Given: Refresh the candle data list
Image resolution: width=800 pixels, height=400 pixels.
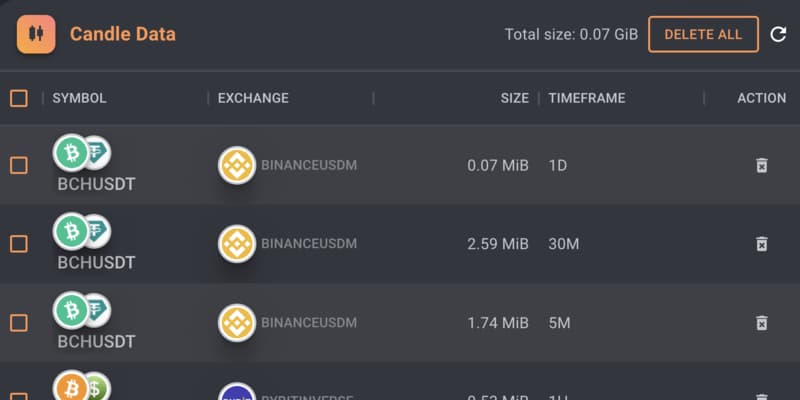Looking at the screenshot, I should coord(778,35).
